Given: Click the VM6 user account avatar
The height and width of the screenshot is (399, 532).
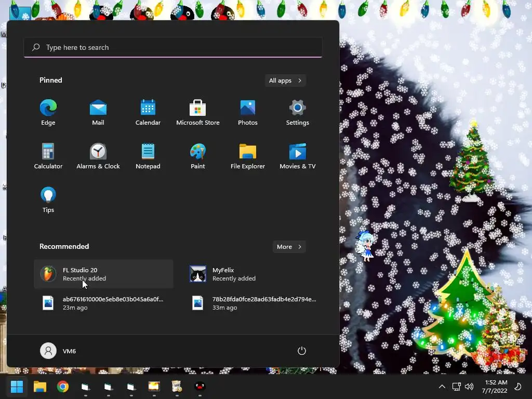Looking at the screenshot, I should pos(48,351).
